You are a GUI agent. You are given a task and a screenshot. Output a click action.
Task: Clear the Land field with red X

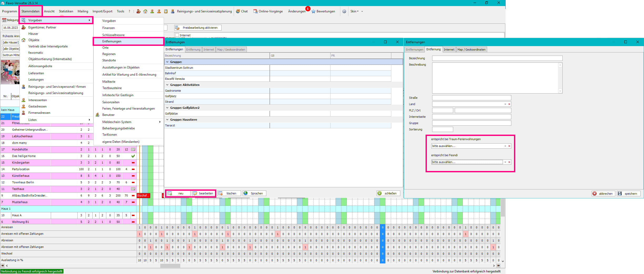509,104
